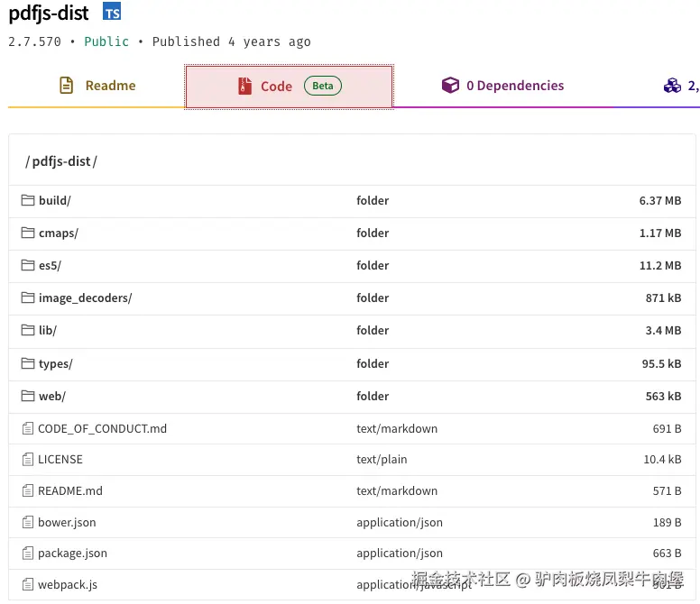
Task: Click the 189 B size value
Action: tap(667, 522)
